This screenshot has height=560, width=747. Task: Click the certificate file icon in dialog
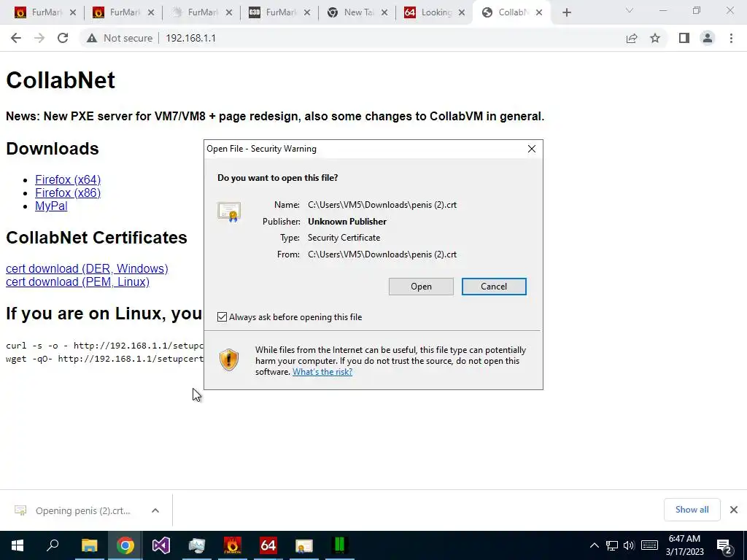(229, 212)
